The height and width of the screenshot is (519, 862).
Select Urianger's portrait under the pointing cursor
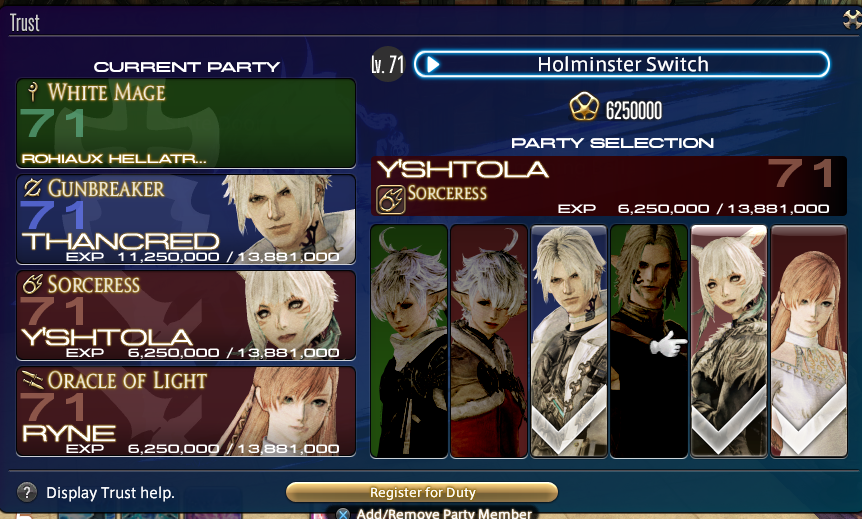(x=649, y=341)
